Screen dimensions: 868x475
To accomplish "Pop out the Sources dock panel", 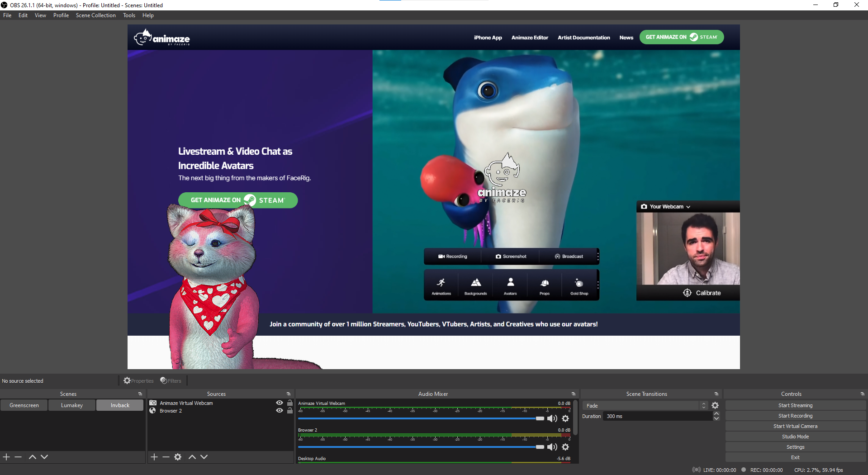I will coord(289,394).
